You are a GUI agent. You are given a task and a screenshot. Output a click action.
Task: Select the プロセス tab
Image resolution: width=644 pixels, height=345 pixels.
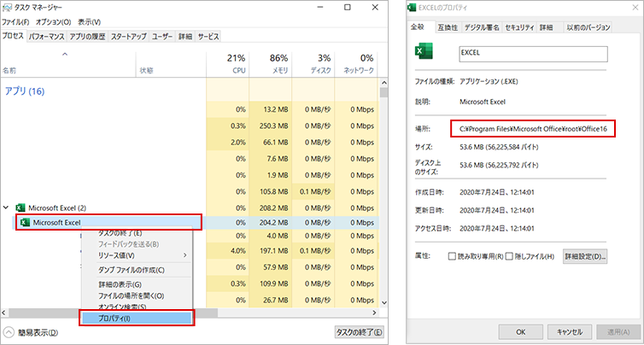(14, 36)
